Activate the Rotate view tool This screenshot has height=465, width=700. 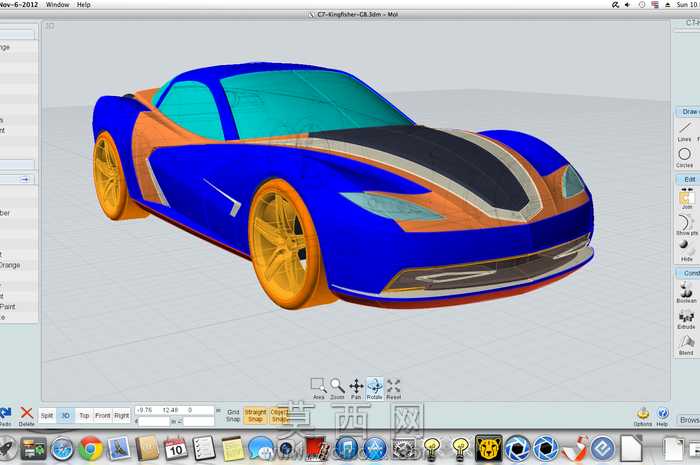coord(375,388)
